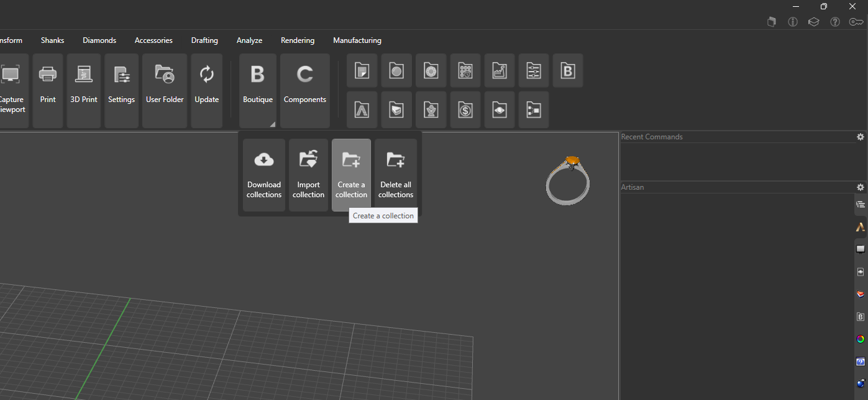
Task: Open the folder icon with grid and clock
Action: pyautogui.click(x=465, y=70)
